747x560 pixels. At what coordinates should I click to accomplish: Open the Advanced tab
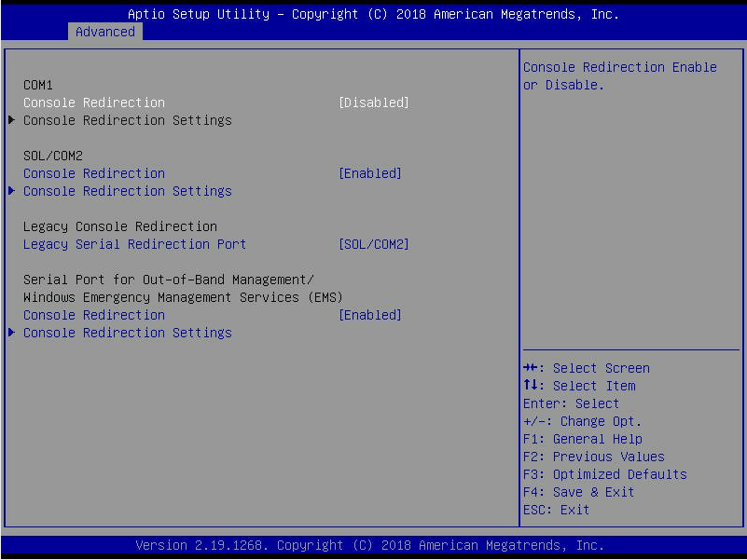(x=104, y=32)
